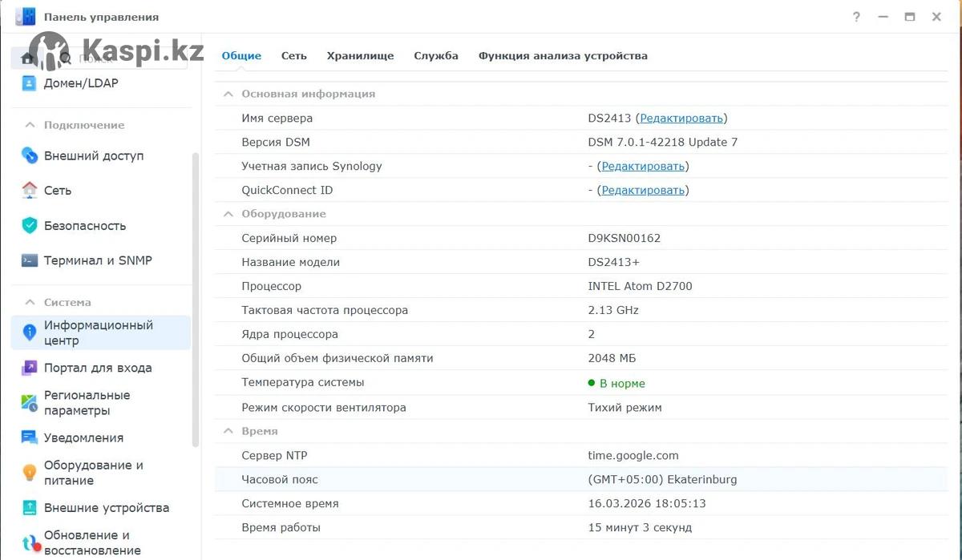
Task: Open the Функция анализа устройства tab
Action: click(563, 56)
